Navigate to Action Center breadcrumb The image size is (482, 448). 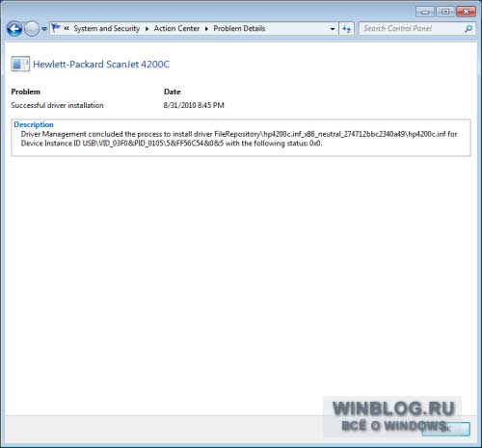(x=176, y=28)
